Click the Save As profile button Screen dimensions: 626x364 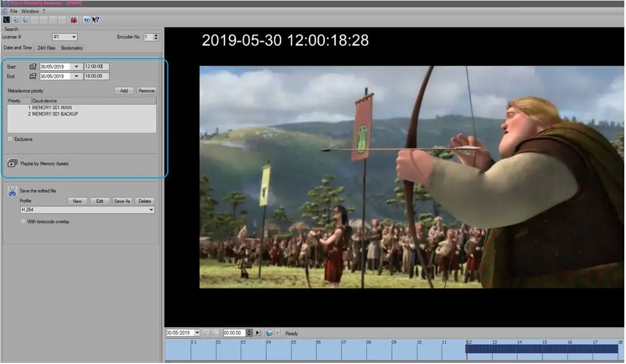(122, 201)
